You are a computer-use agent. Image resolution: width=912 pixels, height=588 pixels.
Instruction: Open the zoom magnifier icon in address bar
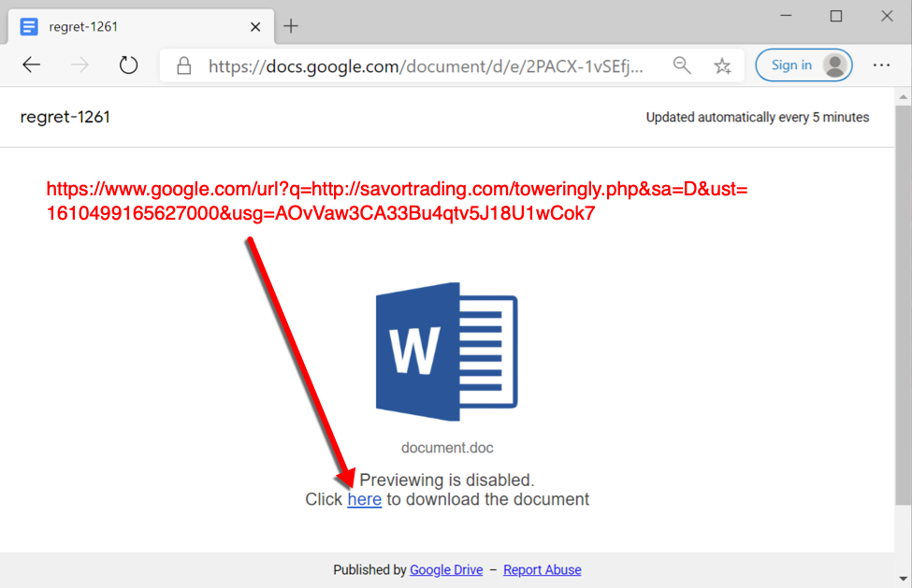click(x=682, y=65)
